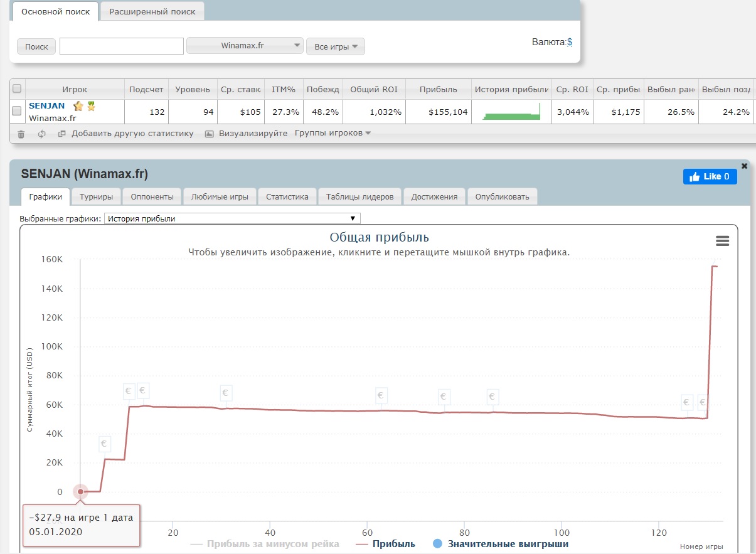This screenshot has width=756, height=554.
Task: Click the 'Поиск' button
Action: 36,46
